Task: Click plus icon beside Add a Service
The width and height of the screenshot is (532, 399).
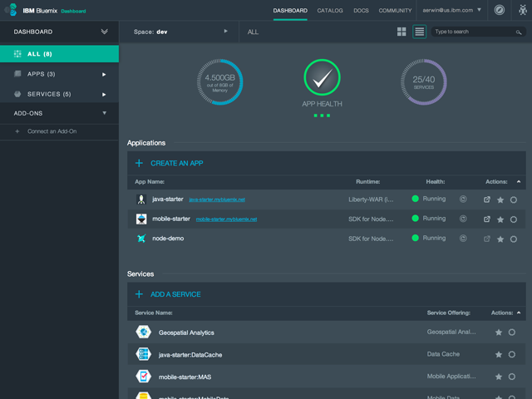Action: coord(139,294)
